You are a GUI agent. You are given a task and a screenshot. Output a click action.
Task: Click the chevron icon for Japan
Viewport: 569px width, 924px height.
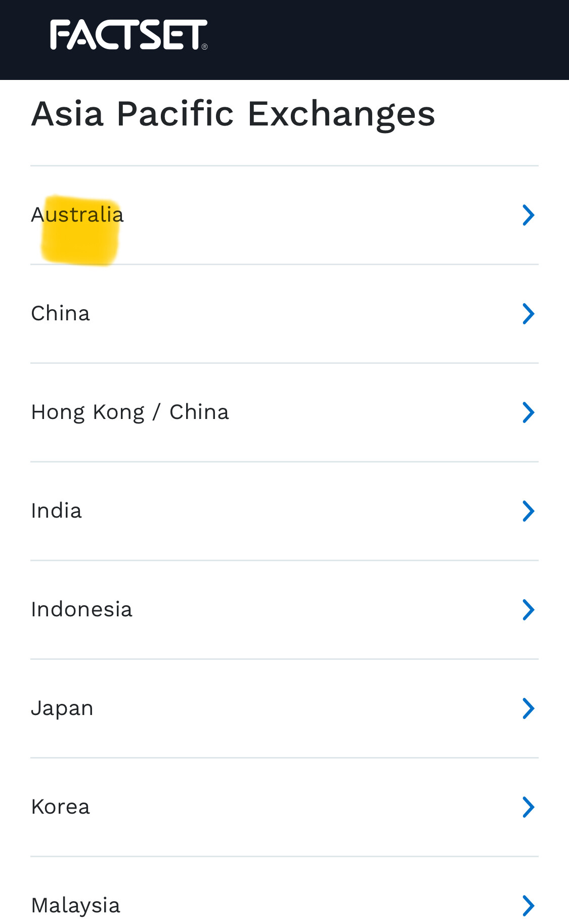tap(528, 708)
